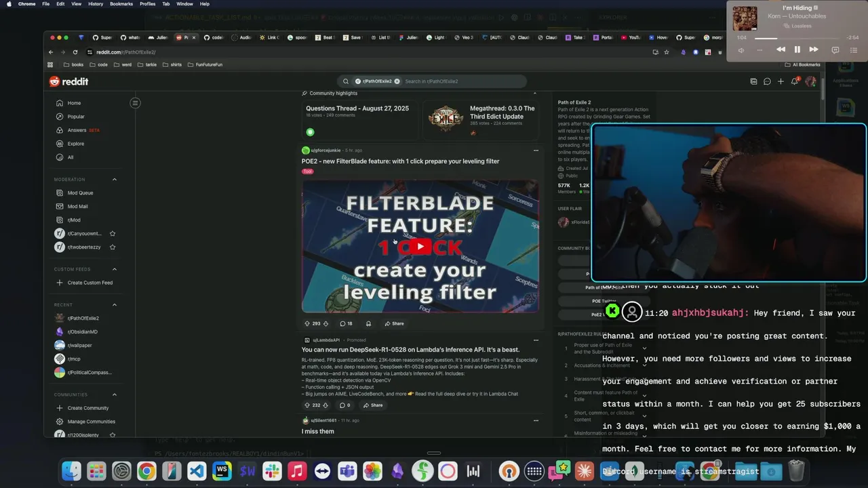The width and height of the screenshot is (868, 488).
Task: Open Questions Thread - August 27, 2025
Action: click(x=357, y=108)
